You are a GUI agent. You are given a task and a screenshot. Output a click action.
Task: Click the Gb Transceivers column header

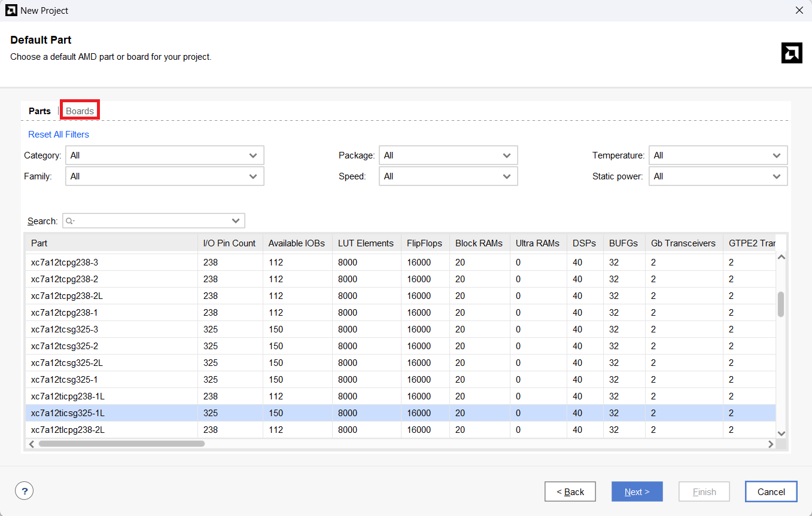click(x=683, y=243)
